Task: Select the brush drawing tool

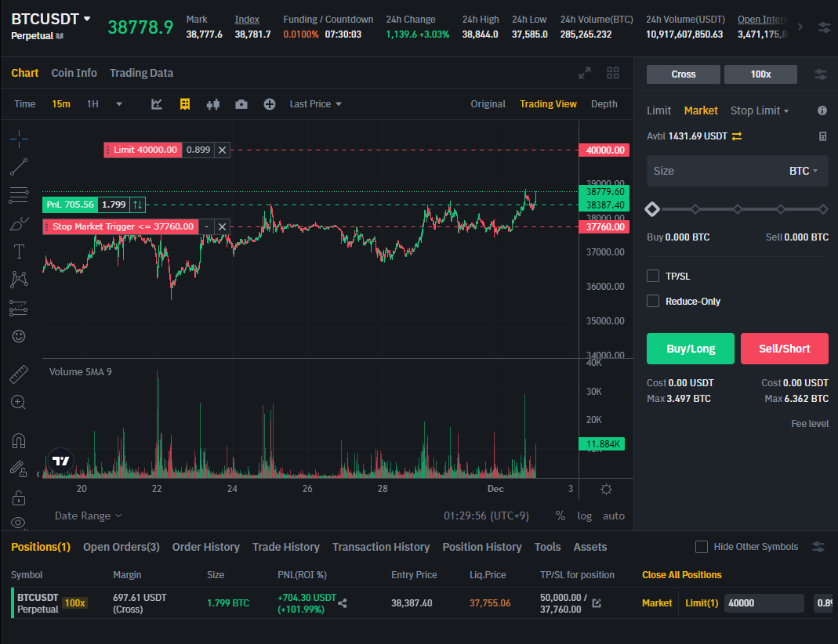Action: pos(19,224)
